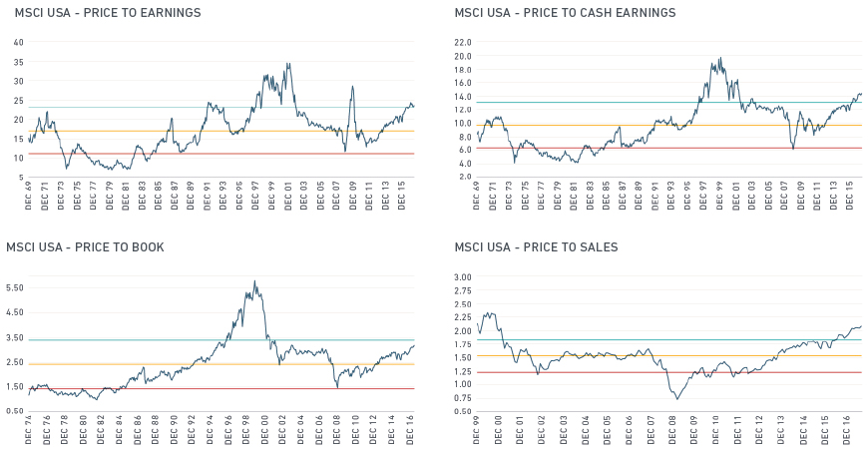The image size is (868, 453).
Task: Click 'DEC 09' on Price to Earnings x-axis
Action: pos(352,195)
